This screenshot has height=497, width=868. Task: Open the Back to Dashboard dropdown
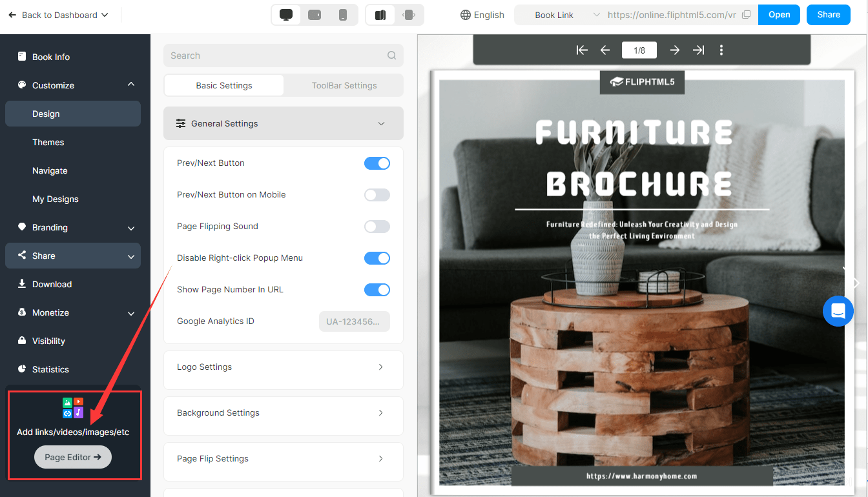tap(58, 15)
